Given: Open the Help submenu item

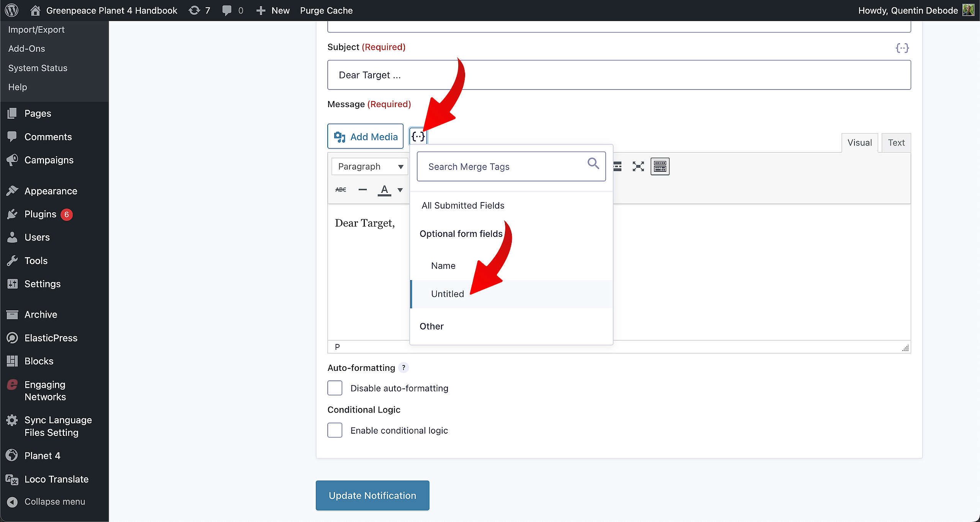Looking at the screenshot, I should (18, 87).
